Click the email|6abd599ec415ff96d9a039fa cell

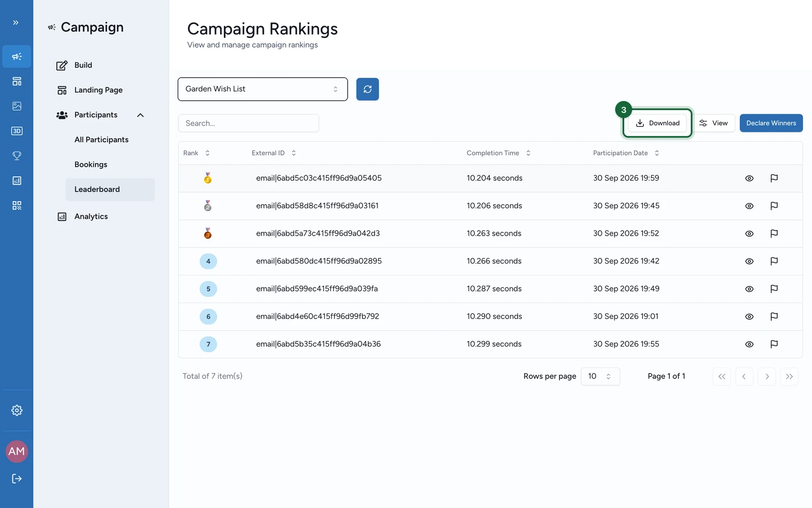point(317,289)
